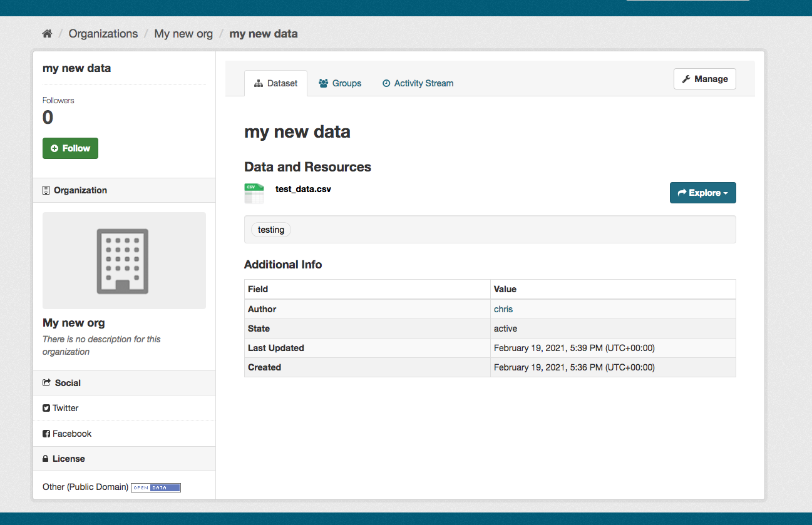Share on Facebook
The width and height of the screenshot is (812, 525).
tap(67, 434)
